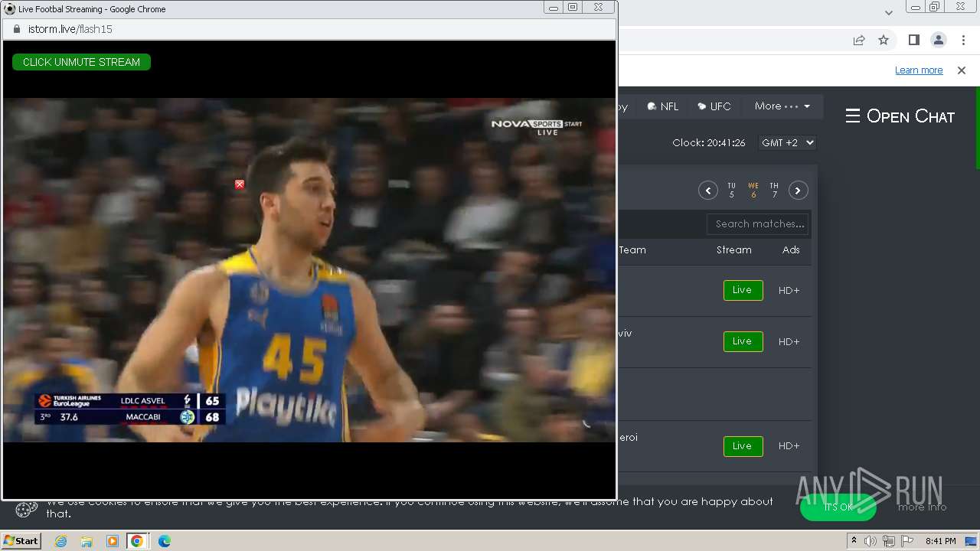
Task: Toggle the side panel icon in Chrome
Action: coord(913,40)
